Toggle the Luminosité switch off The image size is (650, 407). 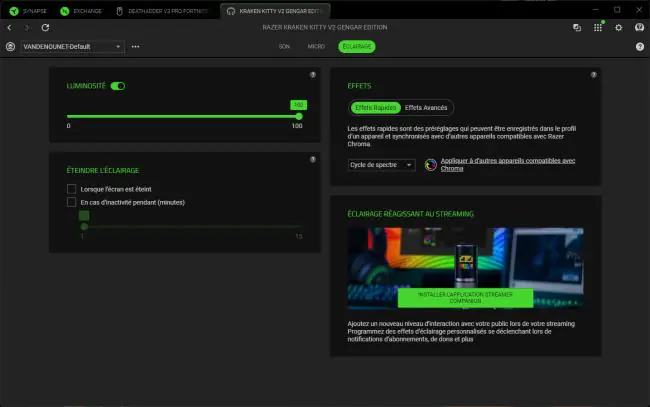pos(118,86)
